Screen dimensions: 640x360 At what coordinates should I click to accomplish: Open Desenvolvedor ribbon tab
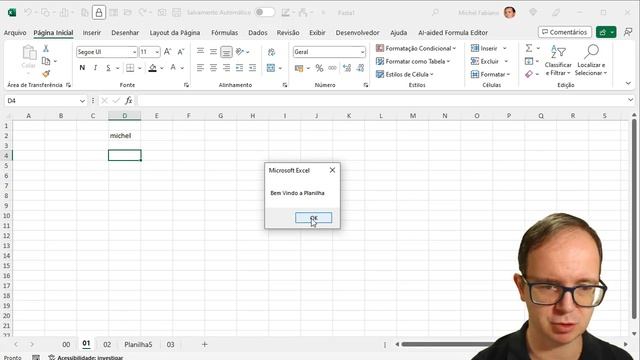[x=358, y=33]
